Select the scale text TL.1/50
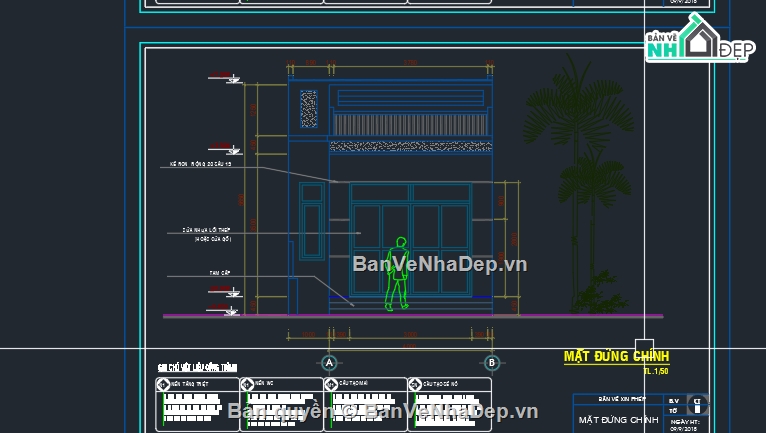This screenshot has width=766, height=433. pyautogui.click(x=656, y=371)
